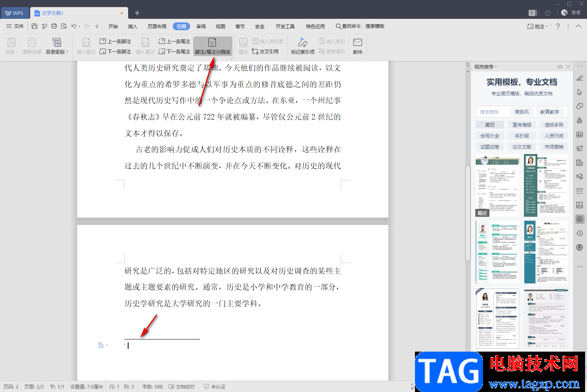
Task: Click the Redo arrow icon
Action: pos(87,26)
